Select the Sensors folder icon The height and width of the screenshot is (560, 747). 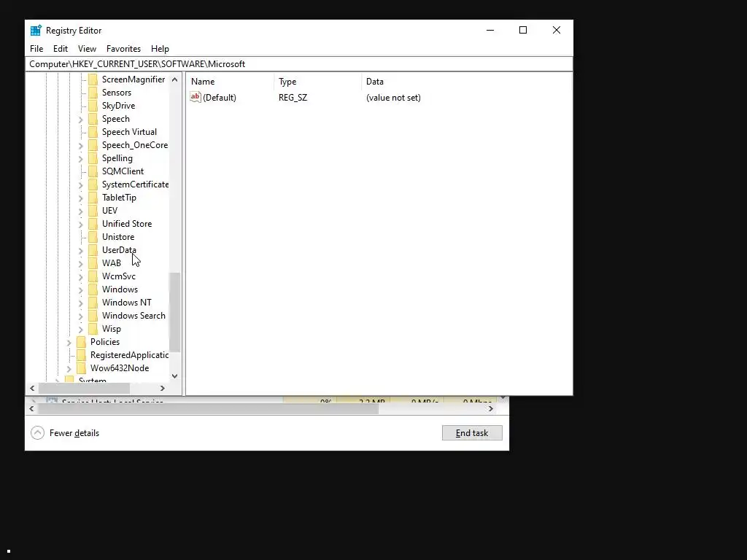coord(93,93)
